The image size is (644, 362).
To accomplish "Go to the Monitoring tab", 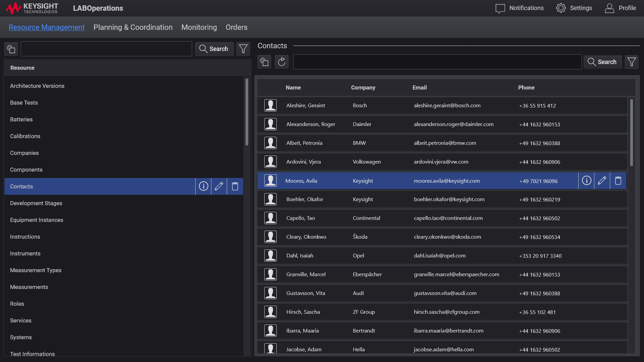I will (x=199, y=27).
